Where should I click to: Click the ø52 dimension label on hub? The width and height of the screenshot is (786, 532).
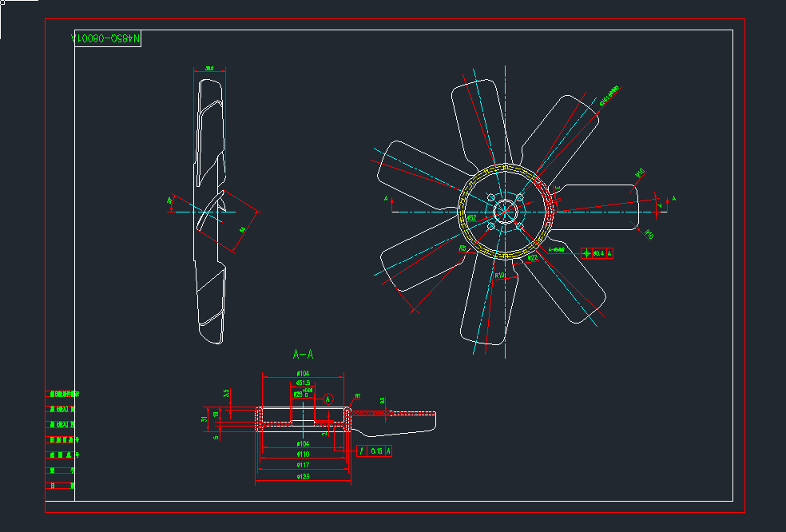[x=471, y=217]
